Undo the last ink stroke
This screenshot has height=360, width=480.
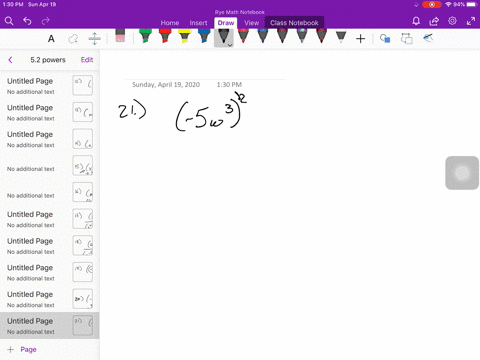click(27, 21)
